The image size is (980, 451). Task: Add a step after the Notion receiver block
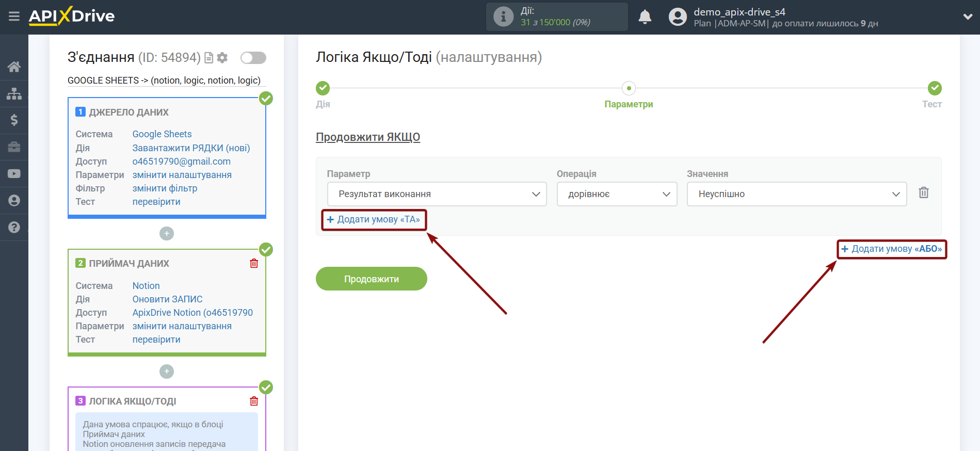click(167, 372)
